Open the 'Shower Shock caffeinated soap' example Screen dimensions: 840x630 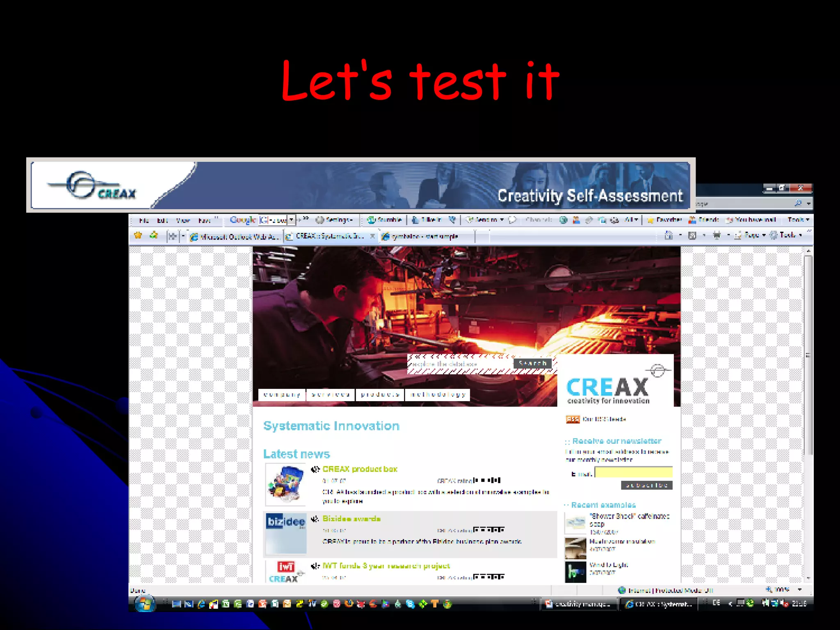coord(629,520)
